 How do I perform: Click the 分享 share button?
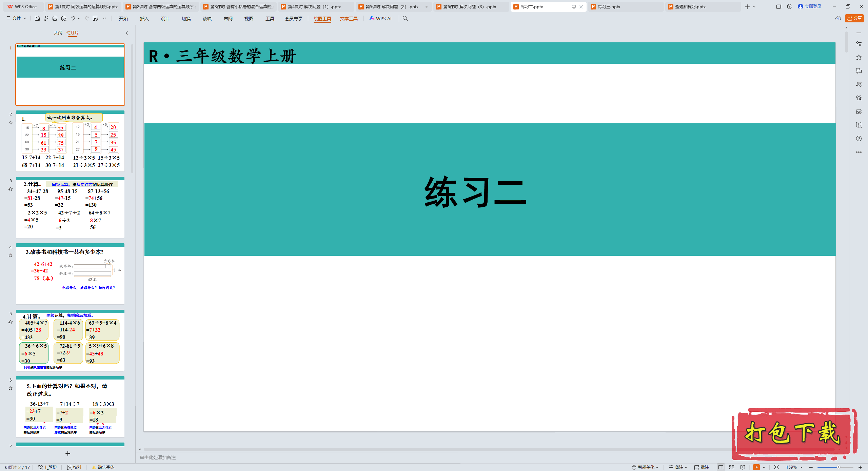click(854, 18)
